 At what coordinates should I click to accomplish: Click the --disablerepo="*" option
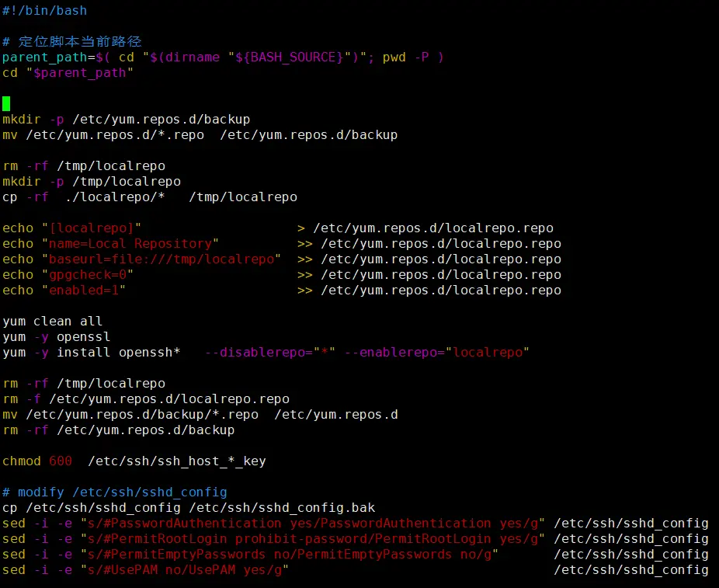click(x=269, y=352)
